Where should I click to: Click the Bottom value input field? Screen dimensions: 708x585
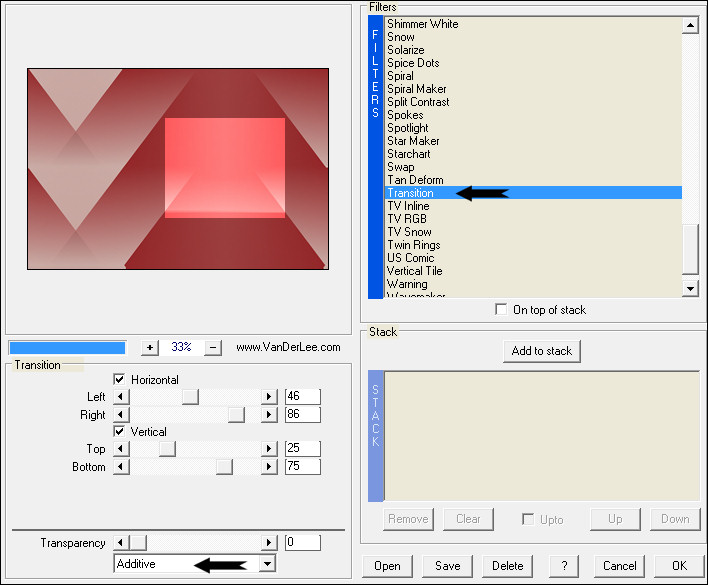303,466
